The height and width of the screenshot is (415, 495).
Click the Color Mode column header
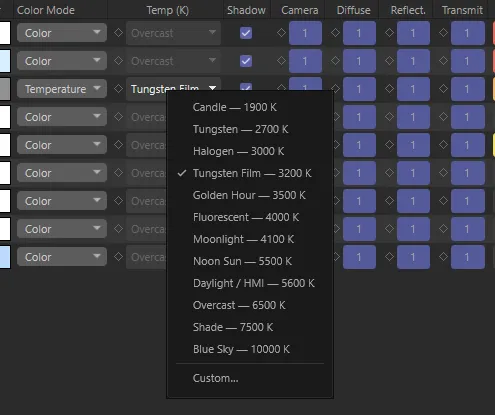(46, 10)
